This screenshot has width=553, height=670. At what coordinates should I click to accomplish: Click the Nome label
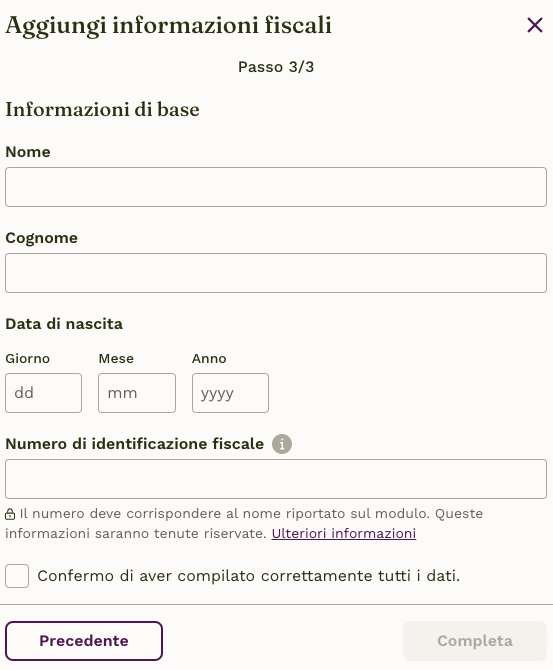point(28,152)
